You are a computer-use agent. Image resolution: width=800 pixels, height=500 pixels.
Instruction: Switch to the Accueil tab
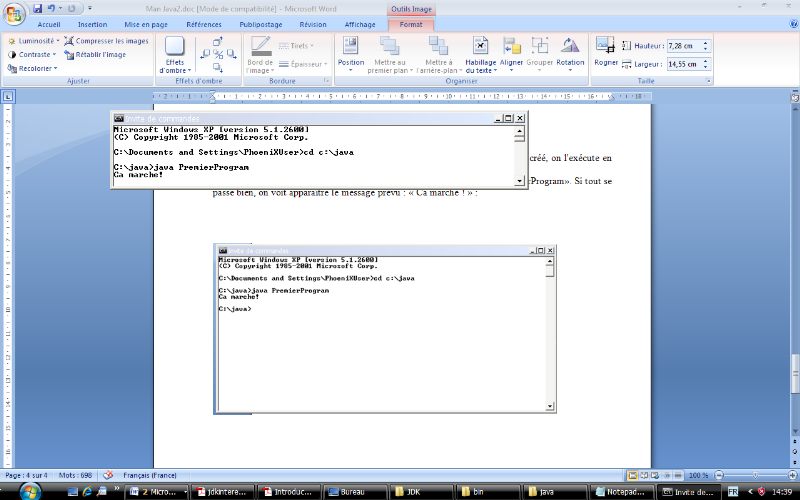[49, 24]
